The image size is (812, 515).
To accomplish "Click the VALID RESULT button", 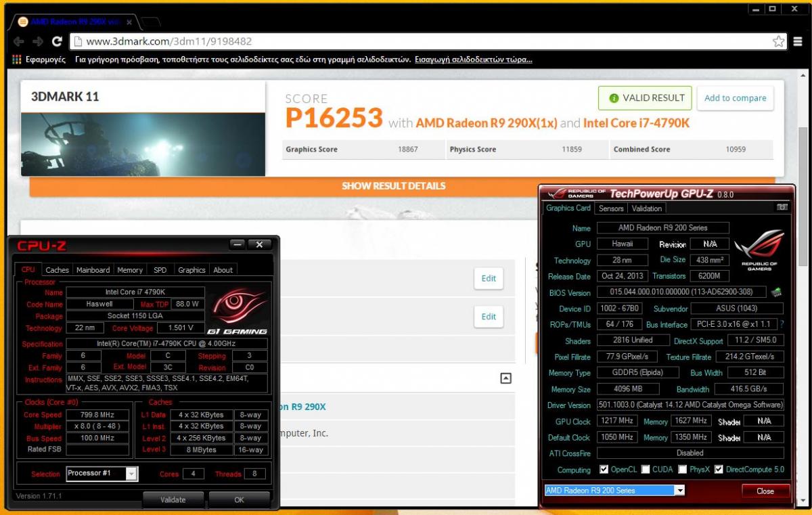I will 645,98.
